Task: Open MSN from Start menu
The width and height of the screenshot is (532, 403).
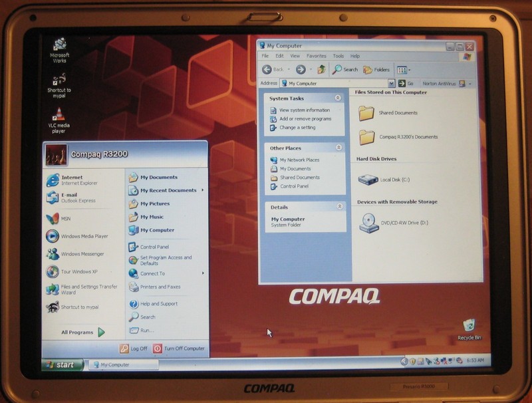Action: (59, 219)
